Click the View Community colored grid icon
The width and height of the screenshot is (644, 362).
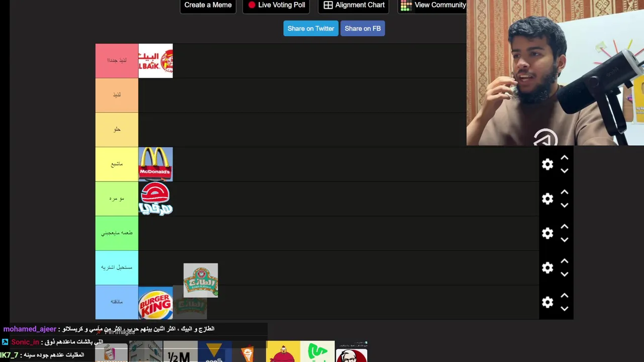406,6
